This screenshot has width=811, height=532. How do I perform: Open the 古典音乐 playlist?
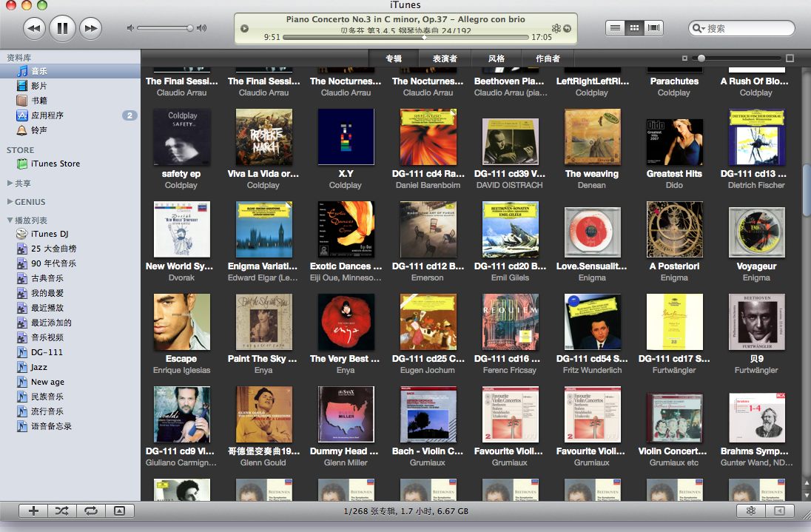pyautogui.click(x=70, y=278)
